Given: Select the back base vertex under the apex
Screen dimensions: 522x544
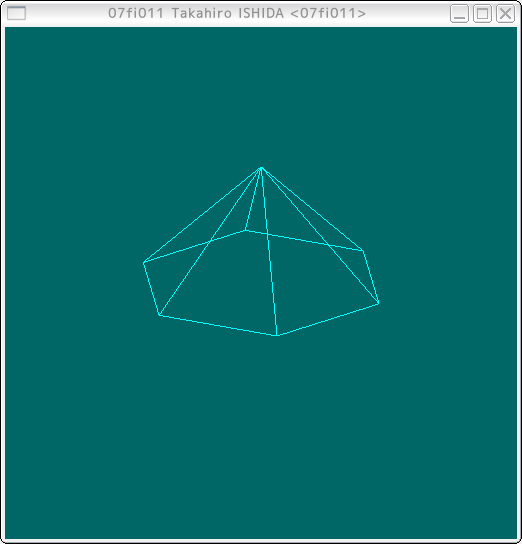Looking at the screenshot, I should pyautogui.click(x=245, y=230).
